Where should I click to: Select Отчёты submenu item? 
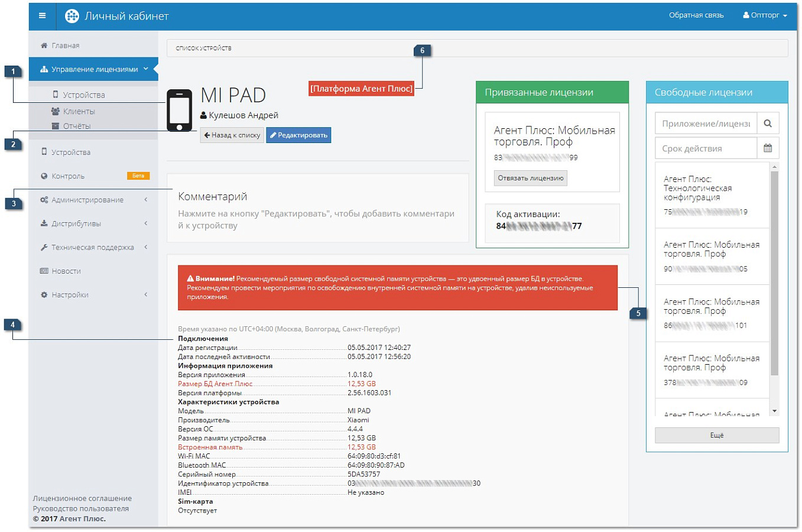point(76,126)
